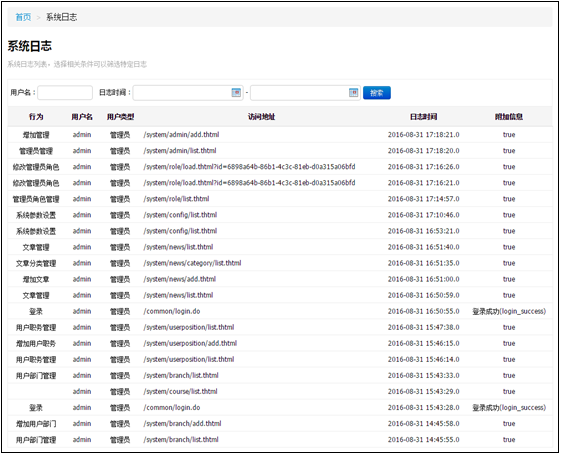Go to 首页 breadcrumb link
The width and height of the screenshot is (561, 455).
point(23,17)
